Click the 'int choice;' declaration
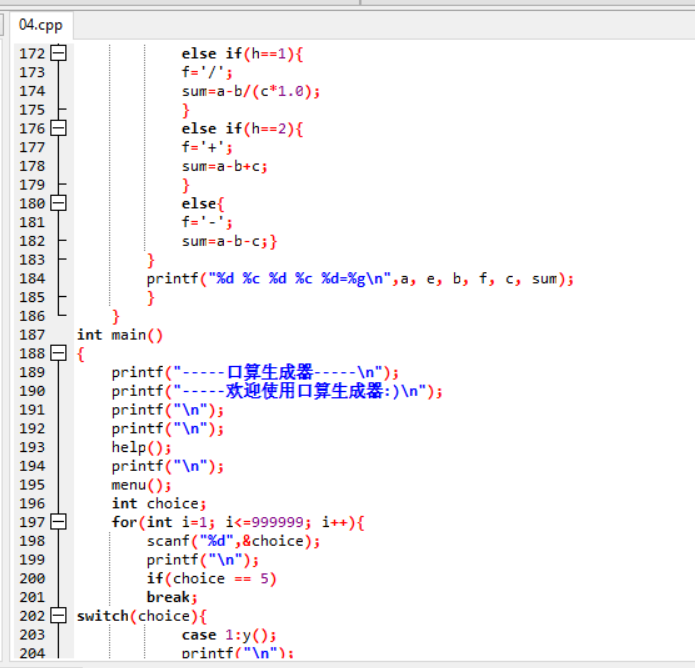This screenshot has width=695, height=668. pyautogui.click(x=159, y=504)
